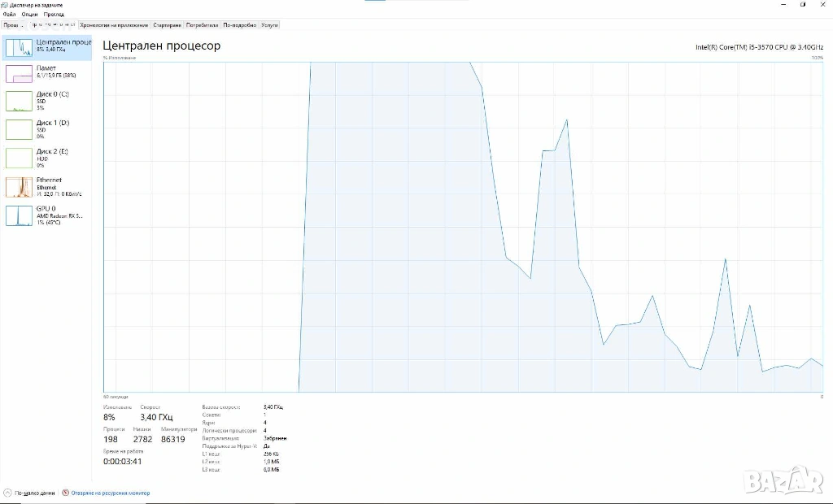Open the Файл menu
Image resolution: width=833 pixels, height=504 pixels.
pyautogui.click(x=9, y=15)
